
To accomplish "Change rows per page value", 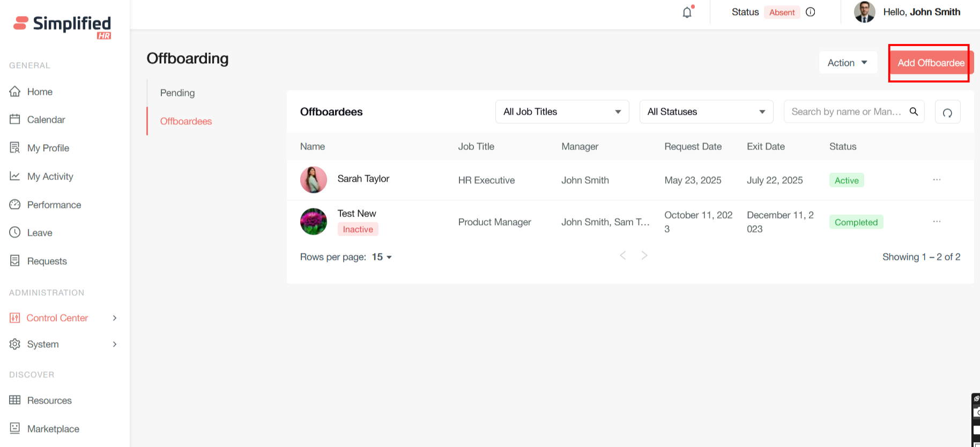I will [x=382, y=257].
